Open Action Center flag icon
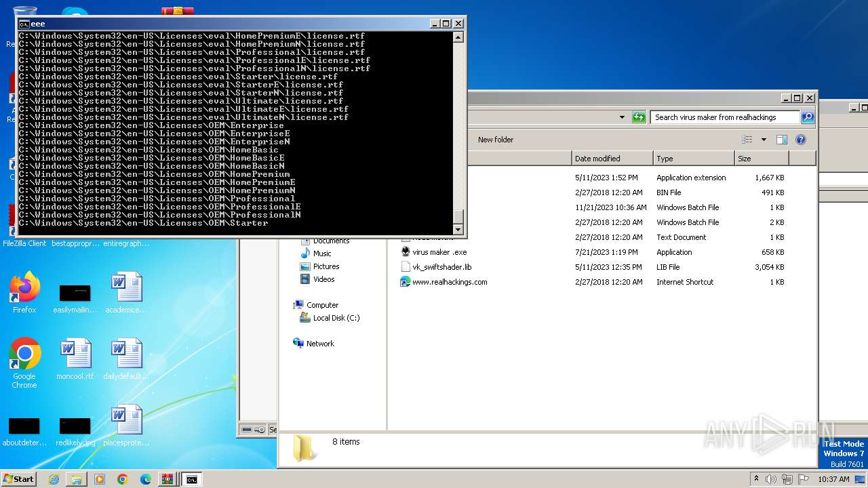Viewport: 868px width, 488px height. coord(804,479)
